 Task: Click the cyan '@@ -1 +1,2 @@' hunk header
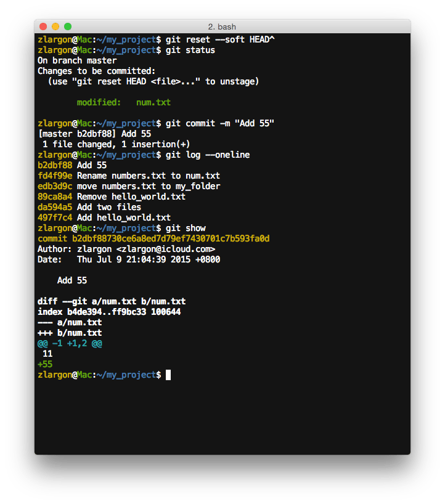coord(70,343)
